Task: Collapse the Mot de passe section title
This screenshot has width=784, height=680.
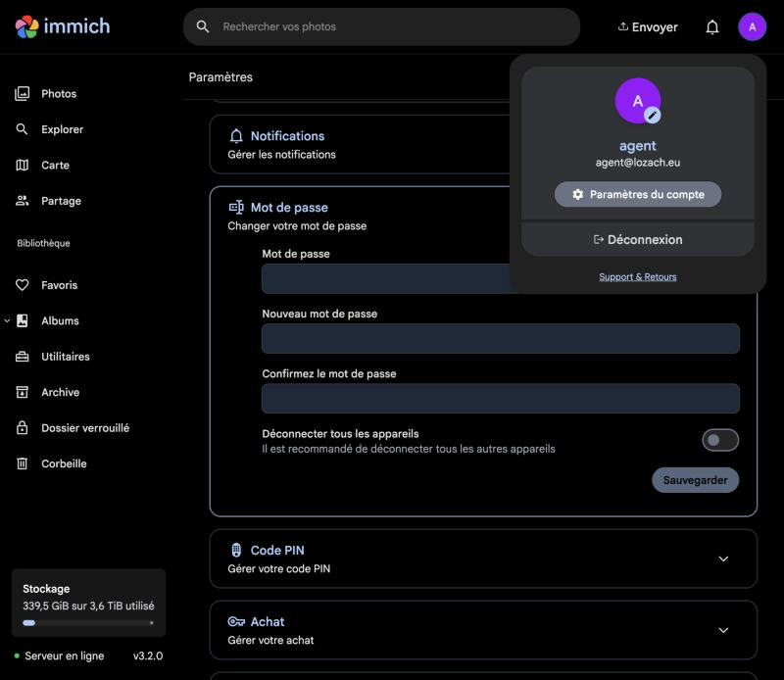Action: click(289, 208)
